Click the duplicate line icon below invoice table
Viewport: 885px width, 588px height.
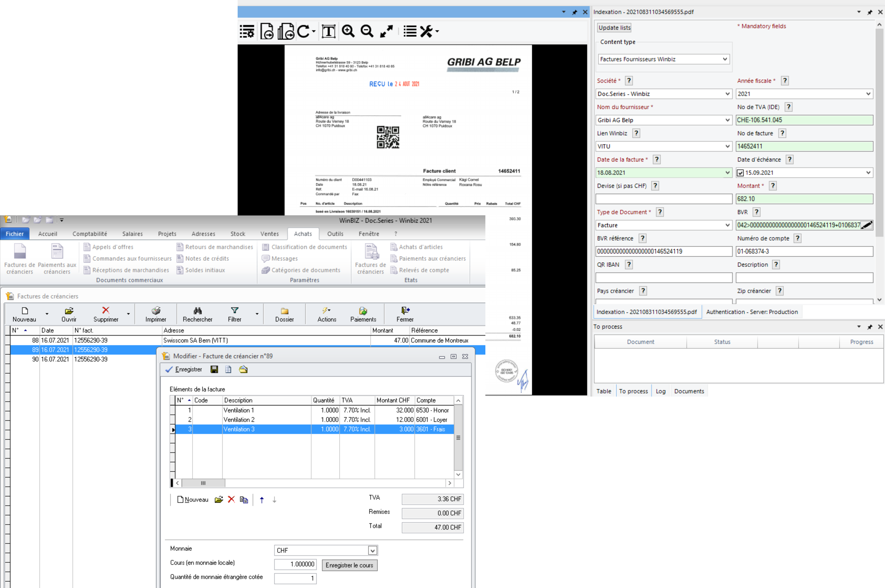244,500
